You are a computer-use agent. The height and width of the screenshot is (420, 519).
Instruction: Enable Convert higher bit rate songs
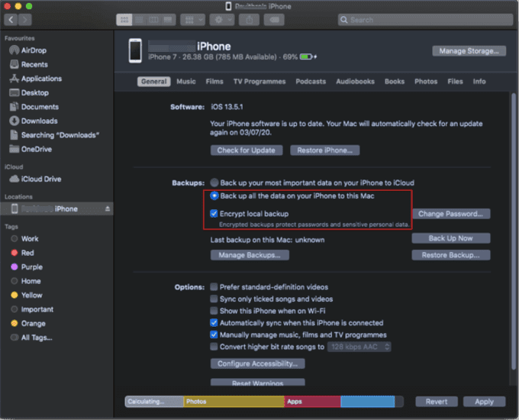click(x=214, y=347)
